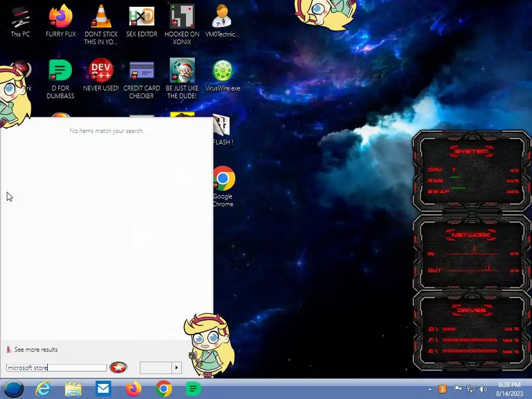Image resolution: width=532 pixels, height=399 pixels.
Task: Open the FURRY FUX Firefox shortcut
Action: pyautogui.click(x=61, y=21)
